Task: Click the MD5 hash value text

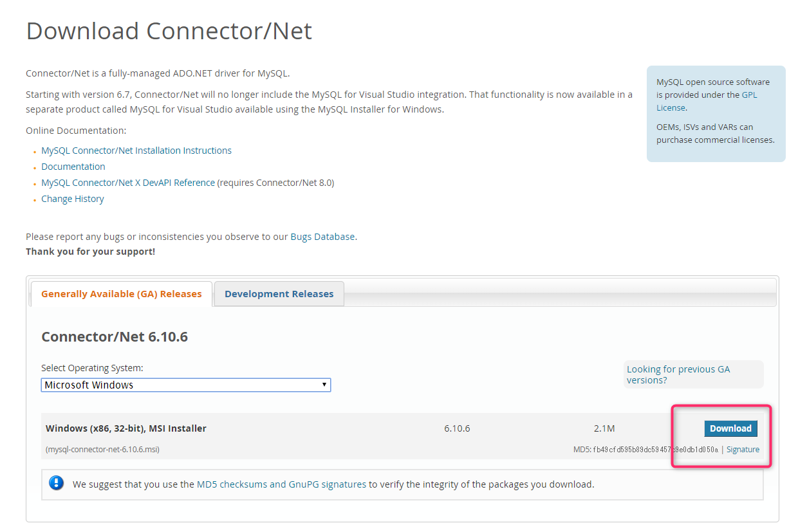Action: (655, 450)
